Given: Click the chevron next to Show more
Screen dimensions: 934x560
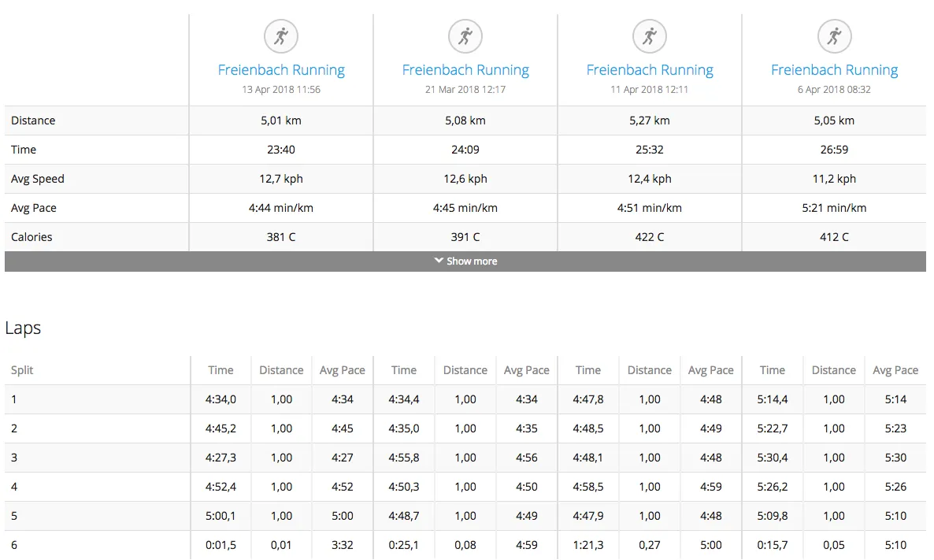Looking at the screenshot, I should tap(439, 261).
